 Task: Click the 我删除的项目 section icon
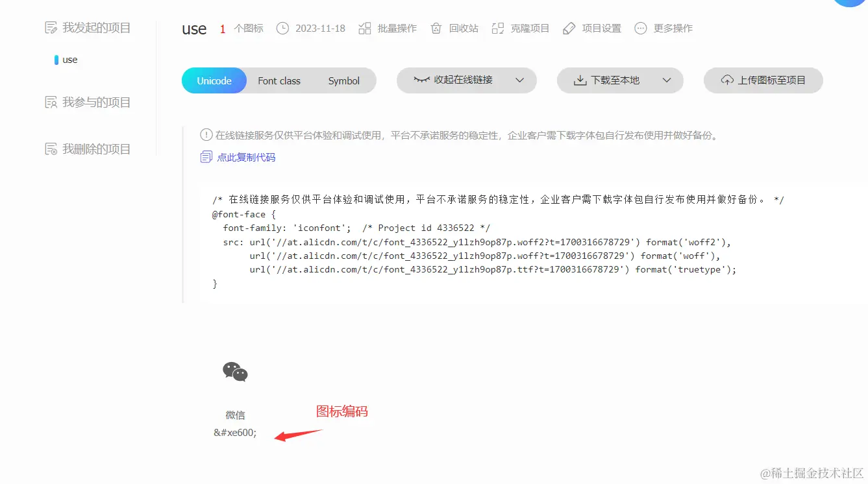click(51, 149)
